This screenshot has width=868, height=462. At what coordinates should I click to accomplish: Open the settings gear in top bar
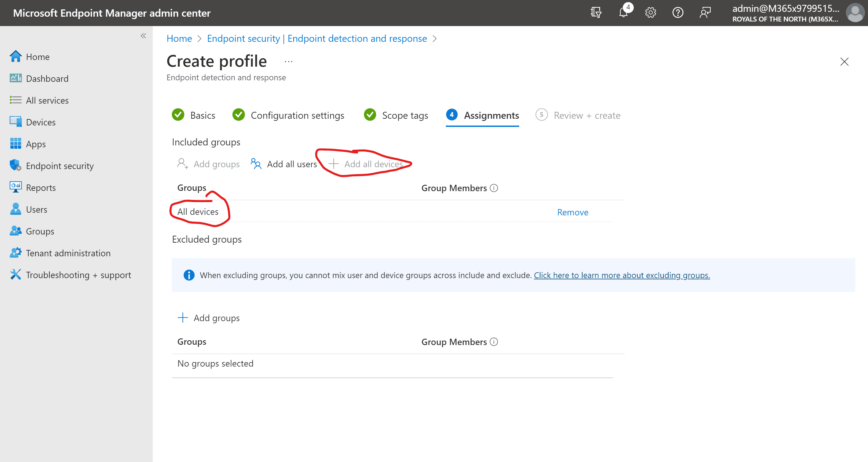[650, 13]
